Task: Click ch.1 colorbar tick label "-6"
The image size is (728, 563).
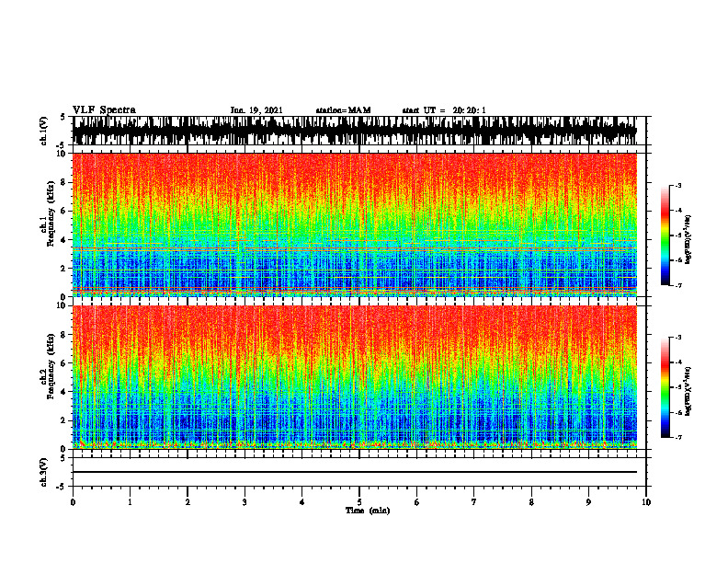Action: coord(678,260)
